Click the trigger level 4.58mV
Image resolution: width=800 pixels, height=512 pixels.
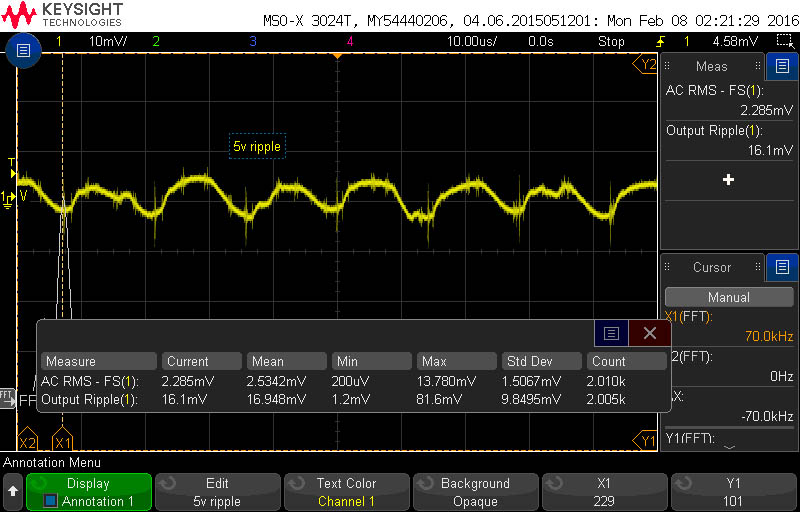point(735,41)
